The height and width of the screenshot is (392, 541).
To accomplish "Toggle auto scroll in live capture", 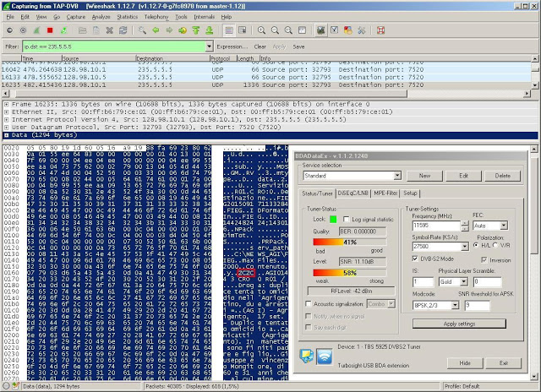I will point(243,30).
